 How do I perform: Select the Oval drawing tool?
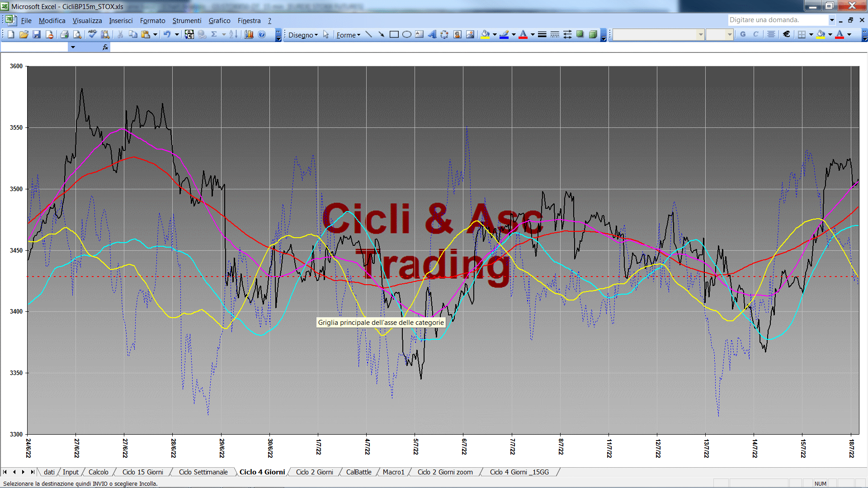[x=407, y=34]
